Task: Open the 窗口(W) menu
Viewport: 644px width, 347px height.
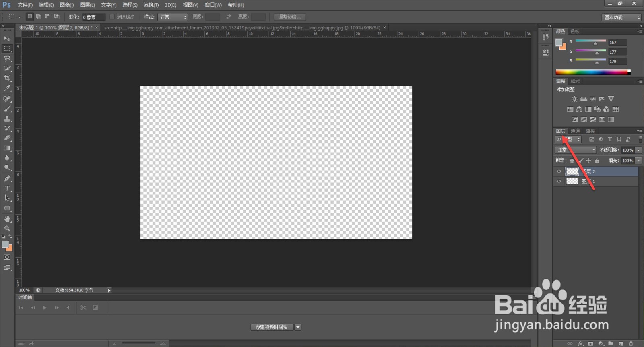Action: 213,5
